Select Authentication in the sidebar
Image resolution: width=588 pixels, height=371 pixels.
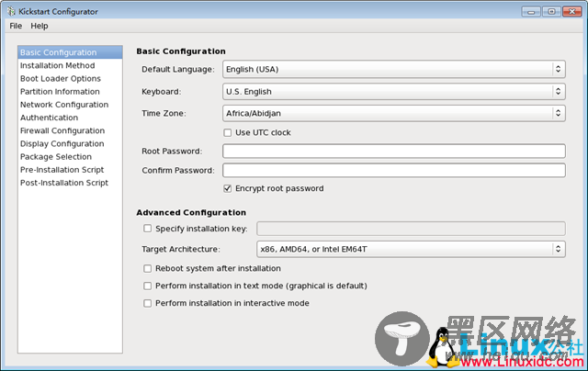(x=70, y=118)
